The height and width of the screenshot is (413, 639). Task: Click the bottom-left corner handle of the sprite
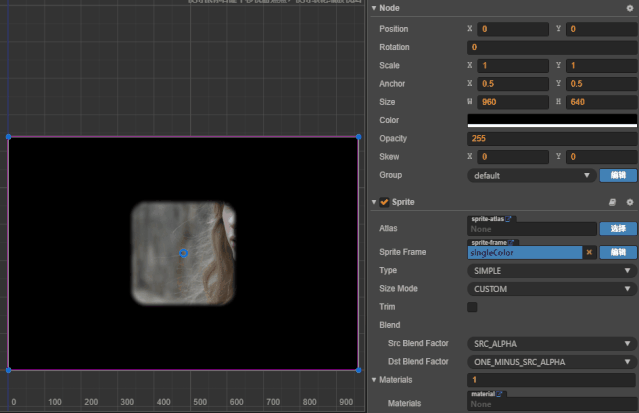pos(9,370)
